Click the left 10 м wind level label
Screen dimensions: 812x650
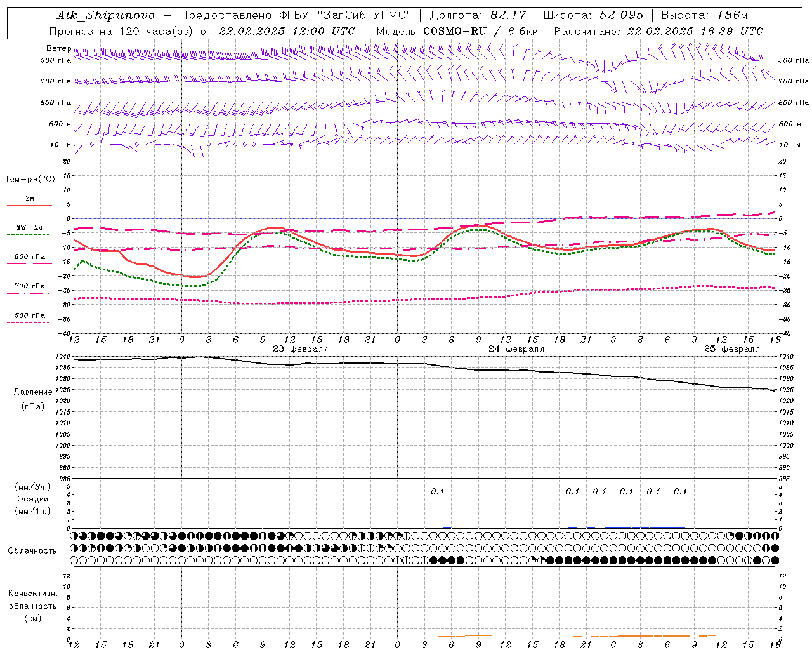click(x=61, y=145)
